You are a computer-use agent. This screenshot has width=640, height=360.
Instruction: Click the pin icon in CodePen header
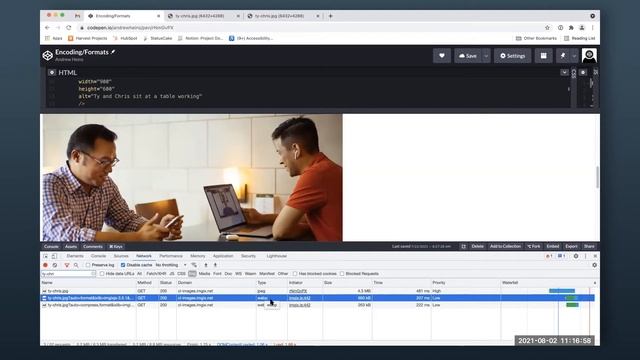563,56
